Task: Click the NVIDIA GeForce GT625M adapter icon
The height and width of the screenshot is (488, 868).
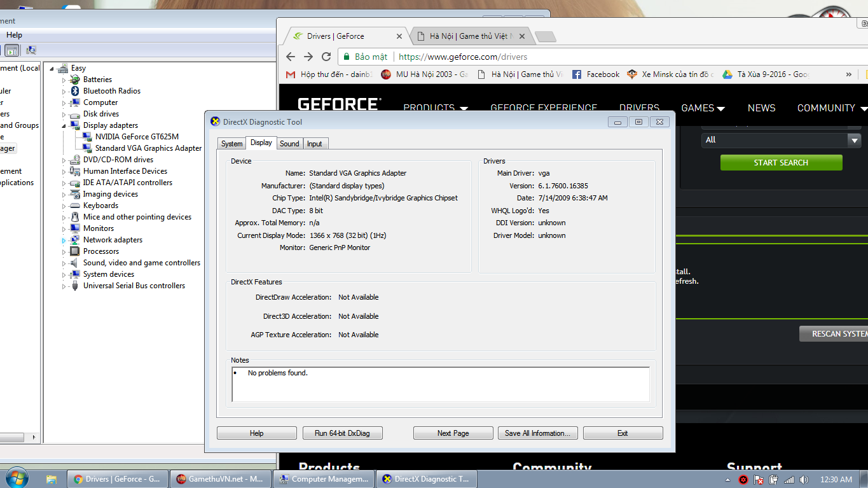Action: pos(87,137)
